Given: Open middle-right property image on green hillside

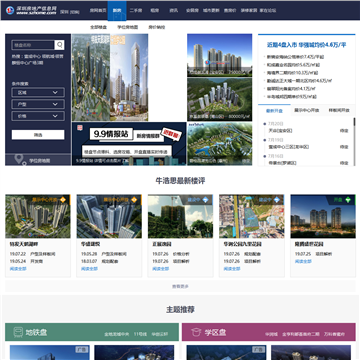Looking at the screenshot, I should 220,99.
